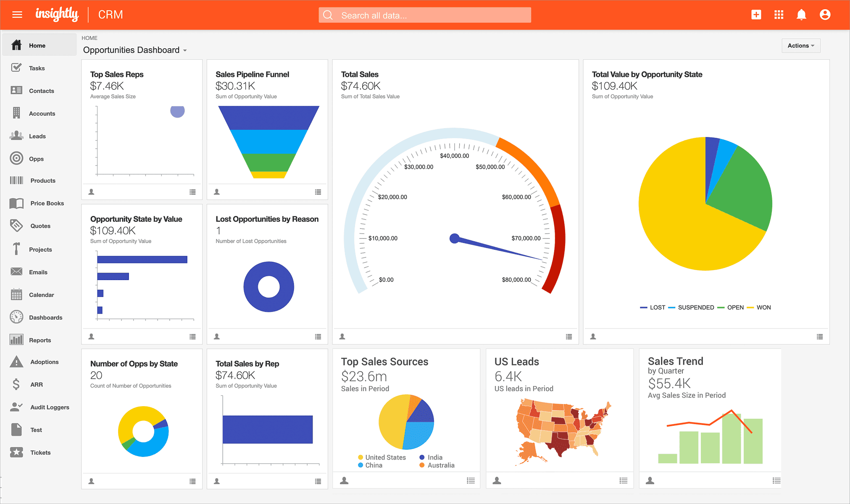Click the Dashboards icon in sidebar
The height and width of the screenshot is (504, 850).
coord(16,318)
